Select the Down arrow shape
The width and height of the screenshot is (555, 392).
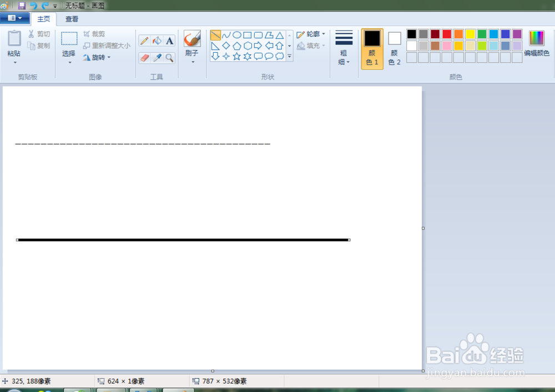click(215, 56)
